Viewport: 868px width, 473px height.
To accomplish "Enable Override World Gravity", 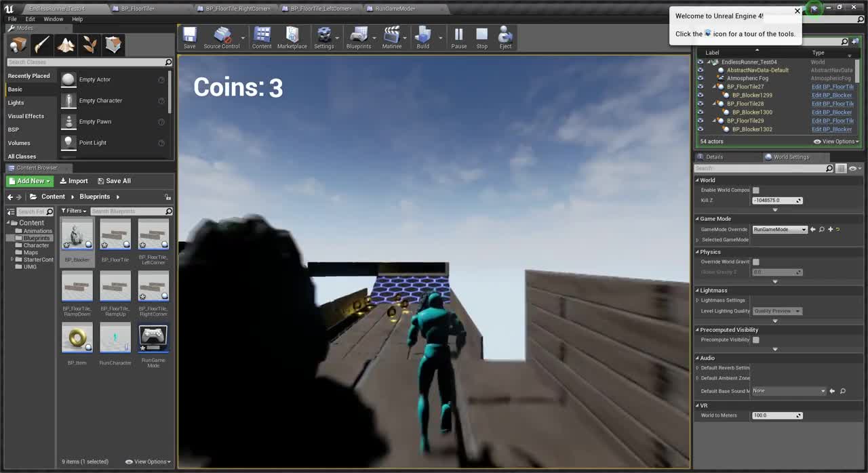I will coord(755,262).
